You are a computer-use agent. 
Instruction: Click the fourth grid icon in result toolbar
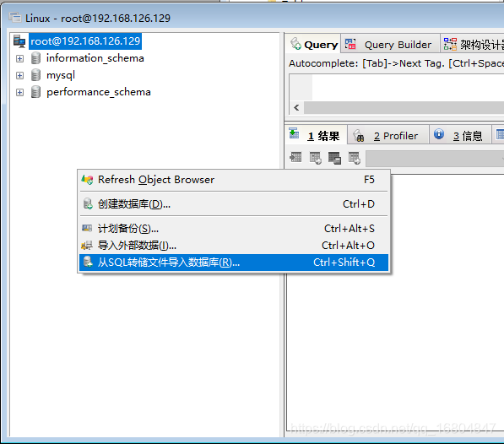point(355,158)
